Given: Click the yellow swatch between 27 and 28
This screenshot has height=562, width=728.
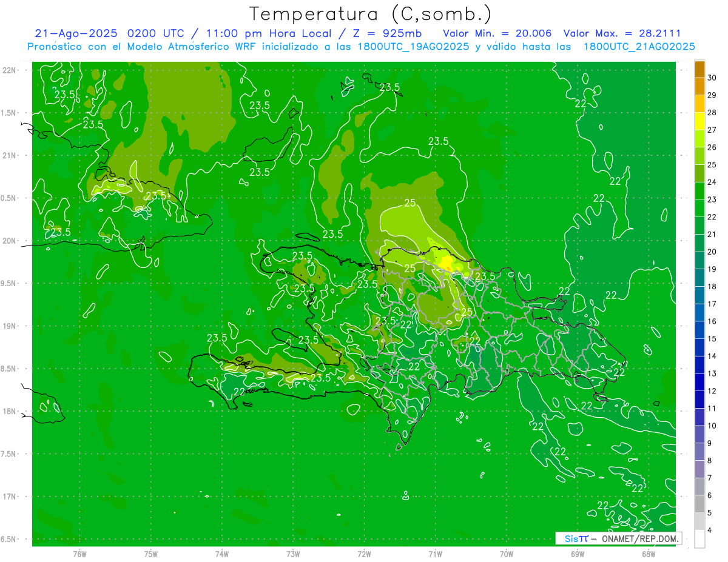Looking at the screenshot, I should tap(699, 121).
